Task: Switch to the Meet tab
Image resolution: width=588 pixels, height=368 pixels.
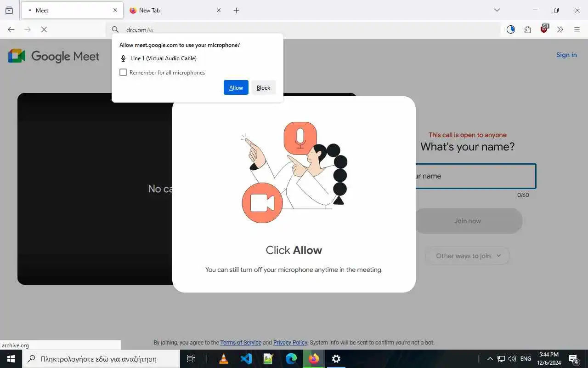Action: [72, 10]
